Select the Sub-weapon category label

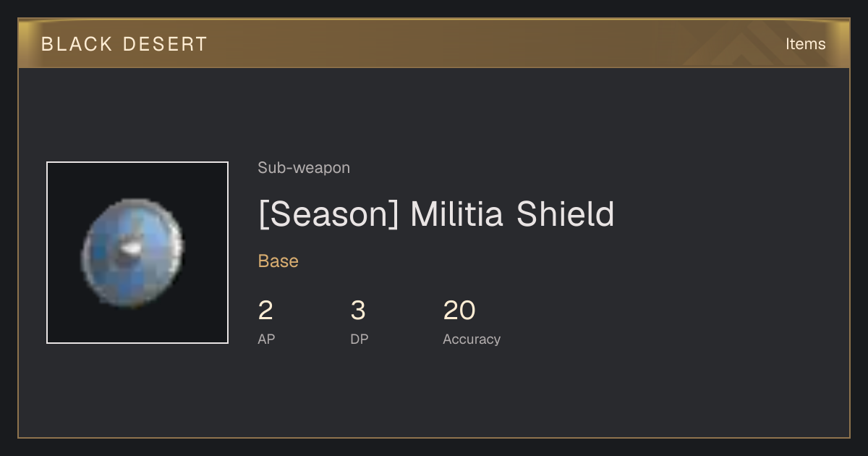304,168
